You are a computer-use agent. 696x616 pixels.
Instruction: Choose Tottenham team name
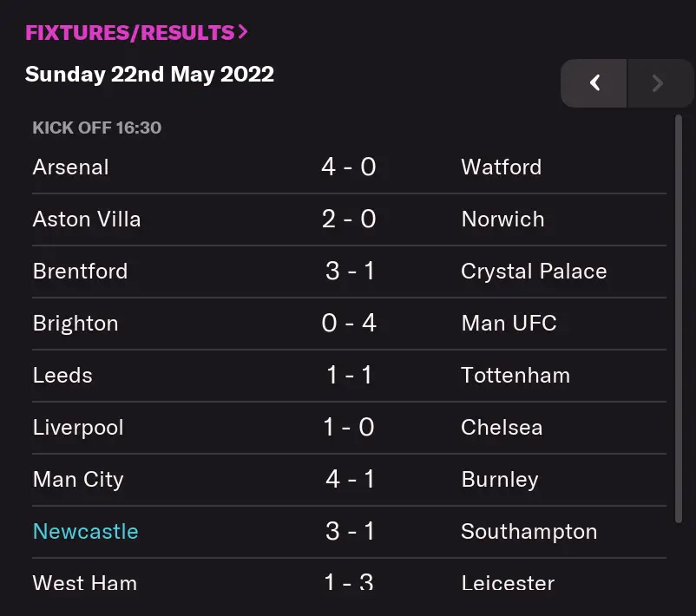click(515, 375)
